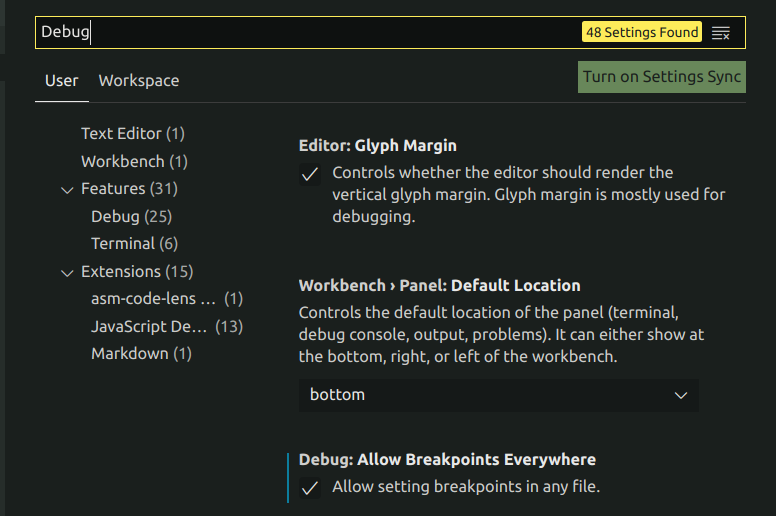Click the Editor: Glyph Margin setting title
The image size is (776, 516).
coord(377,146)
